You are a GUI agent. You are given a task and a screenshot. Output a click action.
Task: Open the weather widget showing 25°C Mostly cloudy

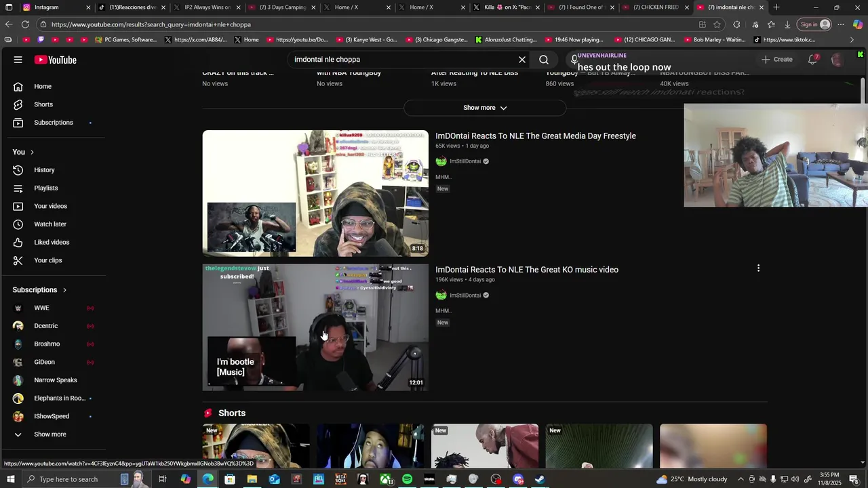(x=691, y=479)
